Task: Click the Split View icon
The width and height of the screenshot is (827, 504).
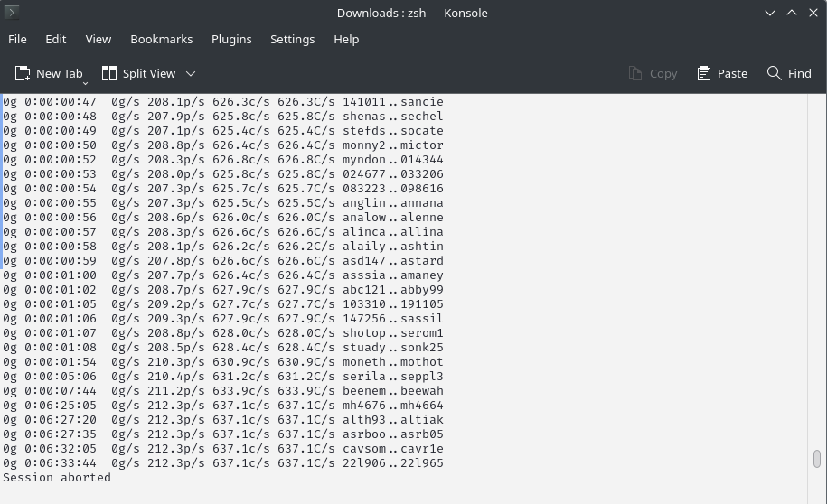Action: click(x=109, y=74)
